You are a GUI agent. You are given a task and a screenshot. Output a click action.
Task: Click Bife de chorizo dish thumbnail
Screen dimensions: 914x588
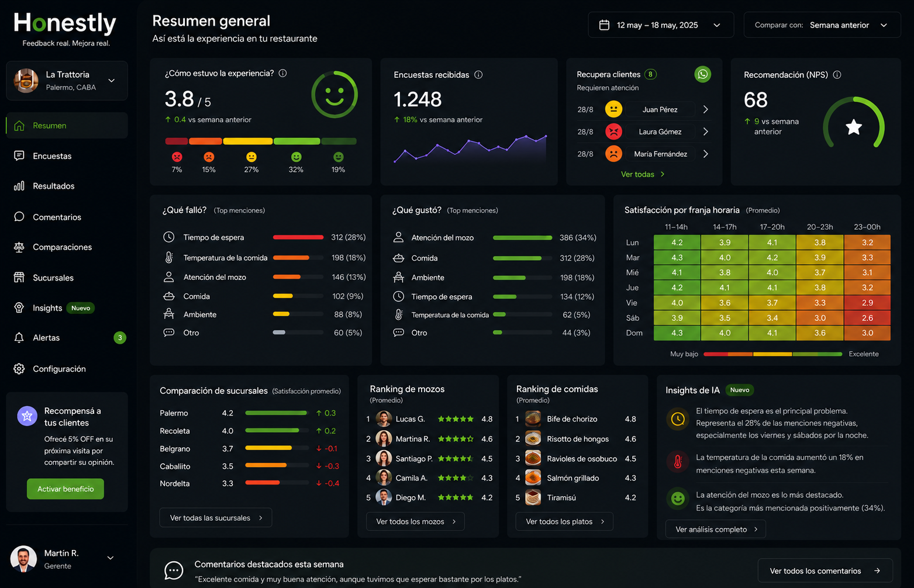click(x=533, y=419)
